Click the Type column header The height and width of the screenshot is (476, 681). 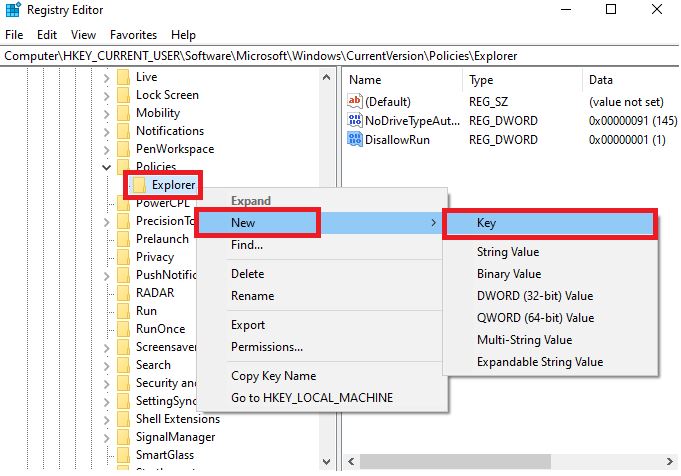[x=482, y=80]
